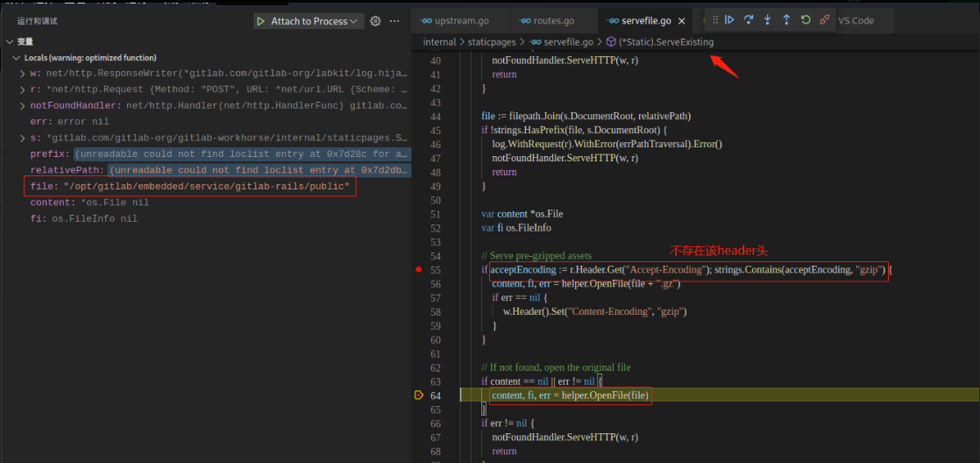
Task: Click errPathTraversal log line 46
Action: coord(607,145)
